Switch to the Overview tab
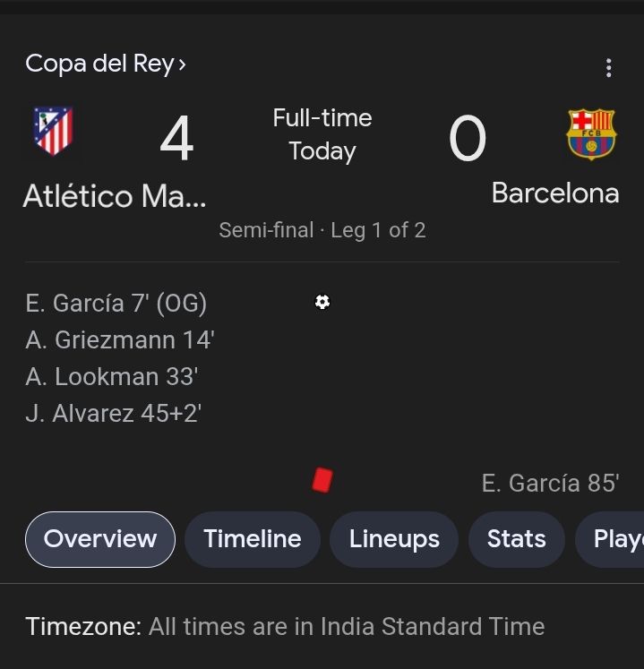The image size is (644, 669). 100,539
